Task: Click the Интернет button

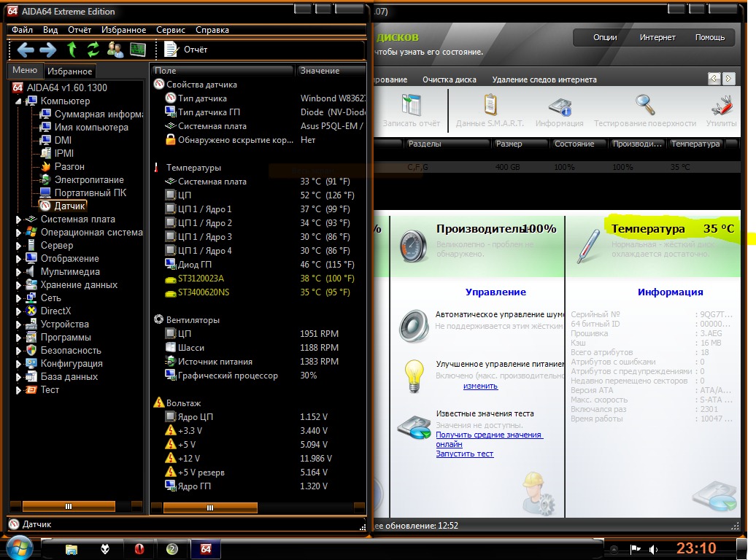Action: coord(657,38)
